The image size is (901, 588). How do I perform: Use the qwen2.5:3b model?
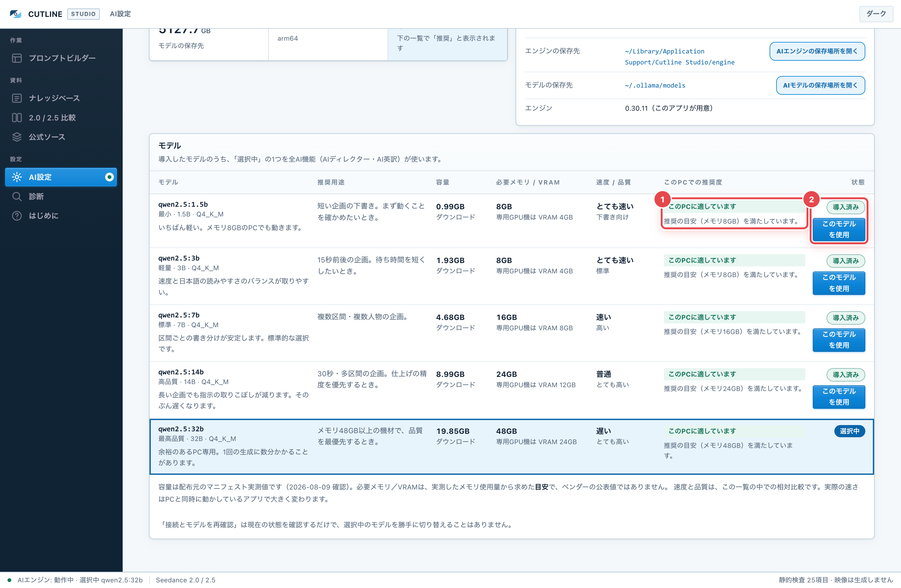pos(838,283)
